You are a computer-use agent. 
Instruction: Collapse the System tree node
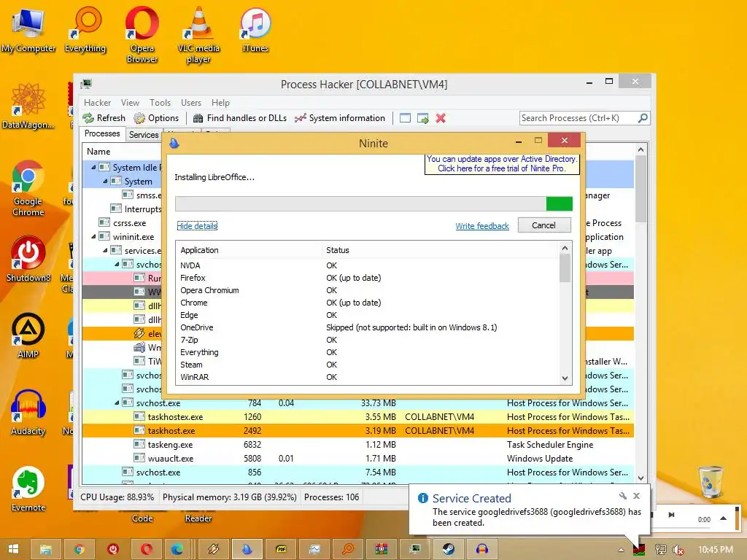pos(105,181)
